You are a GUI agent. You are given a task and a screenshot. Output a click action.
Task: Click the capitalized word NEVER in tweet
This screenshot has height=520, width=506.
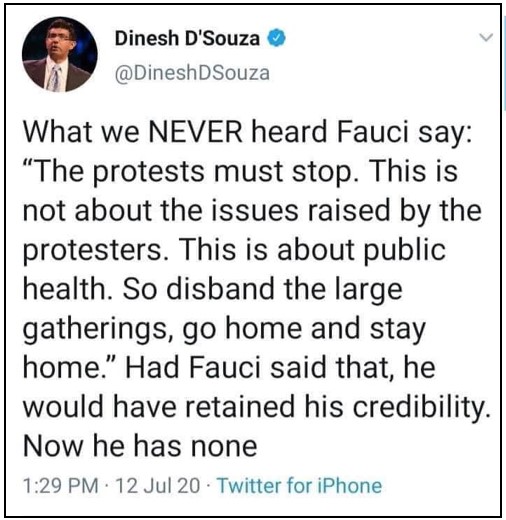[x=195, y=132]
